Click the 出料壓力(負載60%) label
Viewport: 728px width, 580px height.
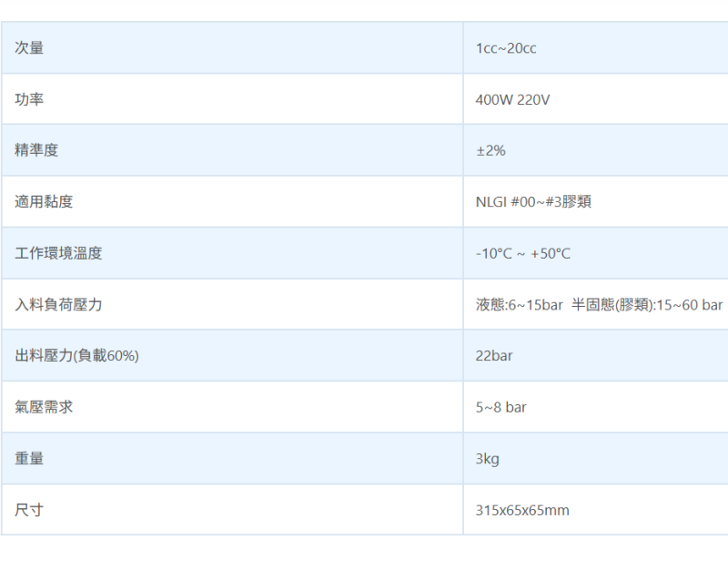coord(76,355)
